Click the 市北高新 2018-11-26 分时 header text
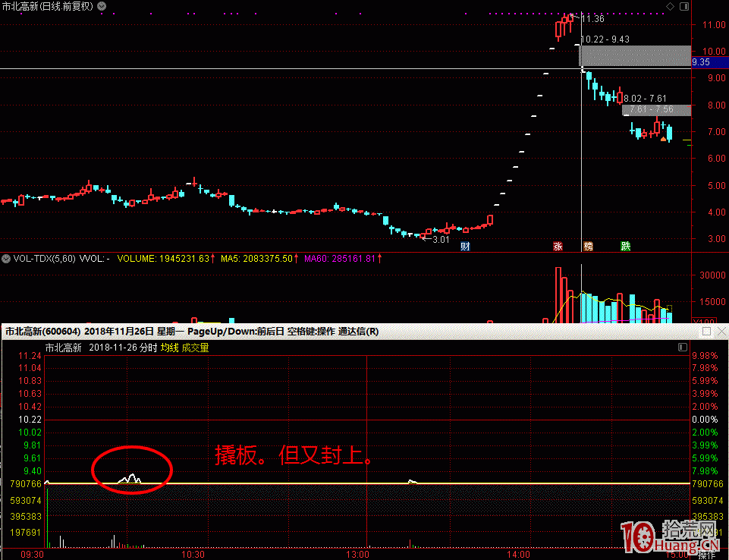Screen dimensions: 729x560 [101, 348]
